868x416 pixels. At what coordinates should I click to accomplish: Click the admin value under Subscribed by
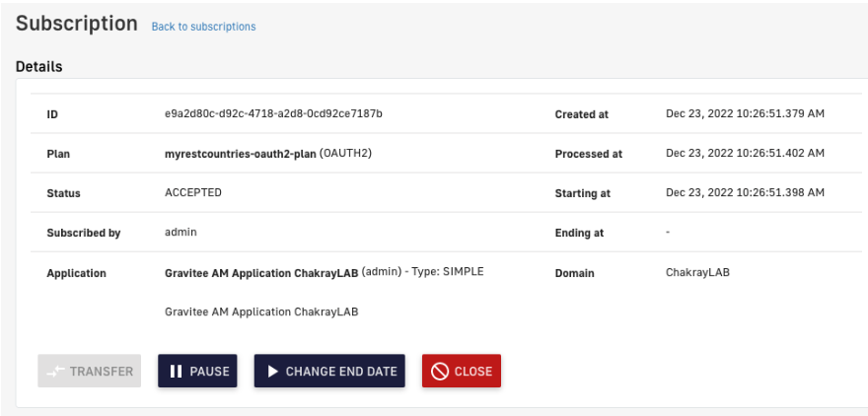coord(181,233)
